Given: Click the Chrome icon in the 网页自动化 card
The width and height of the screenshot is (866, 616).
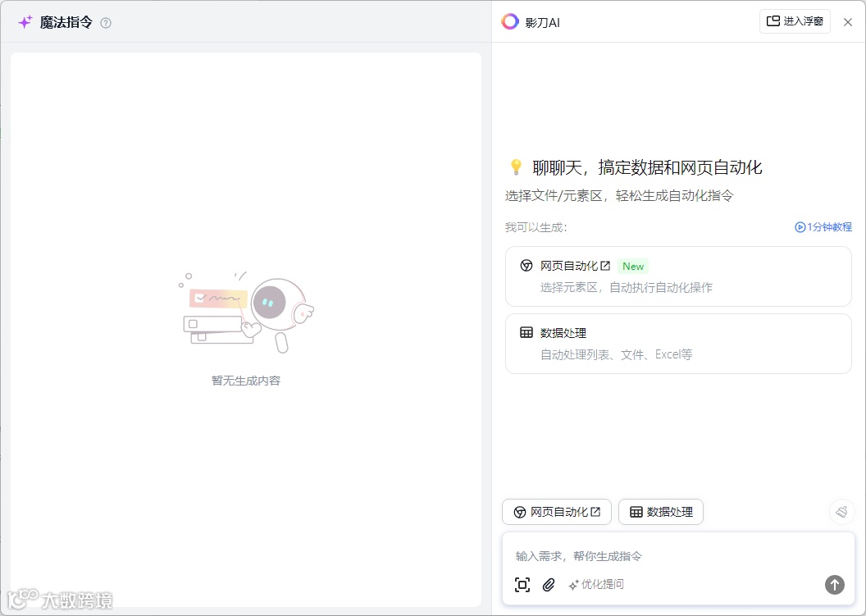Looking at the screenshot, I should [526, 266].
